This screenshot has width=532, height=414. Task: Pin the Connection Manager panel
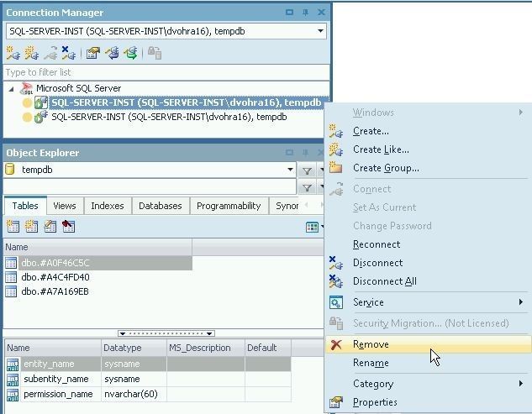[305, 13]
